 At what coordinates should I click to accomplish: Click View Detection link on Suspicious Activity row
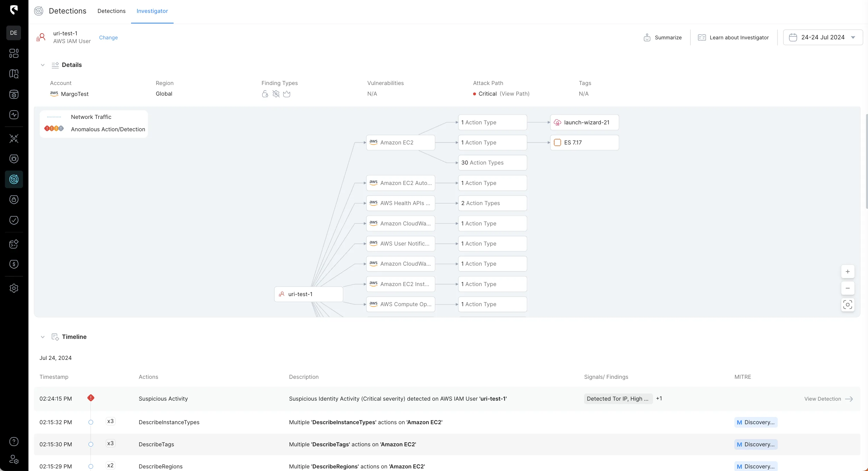[829, 399]
